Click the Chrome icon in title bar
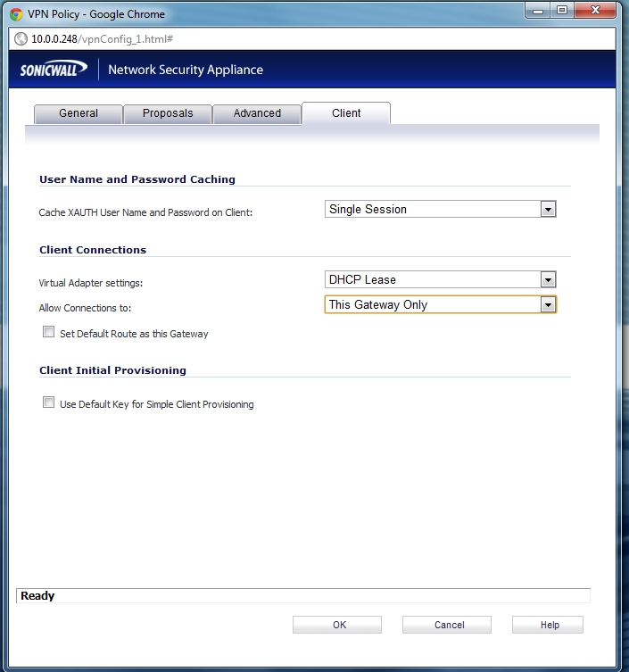629x672 pixels. 16,14
